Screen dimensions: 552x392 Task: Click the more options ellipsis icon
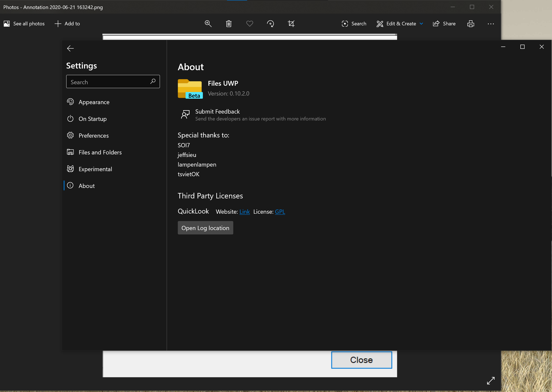tap(491, 24)
